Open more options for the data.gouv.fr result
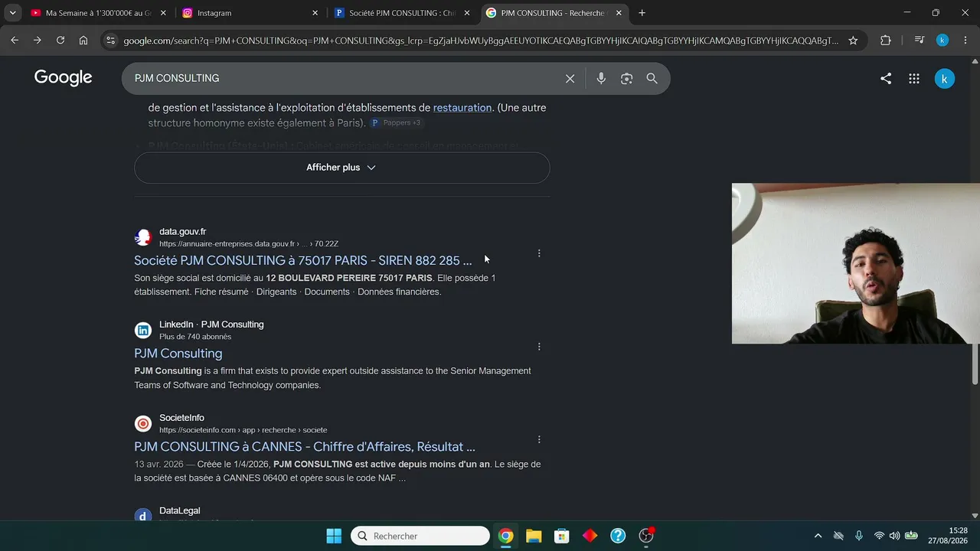Screen dimensions: 980x551 click(539, 253)
